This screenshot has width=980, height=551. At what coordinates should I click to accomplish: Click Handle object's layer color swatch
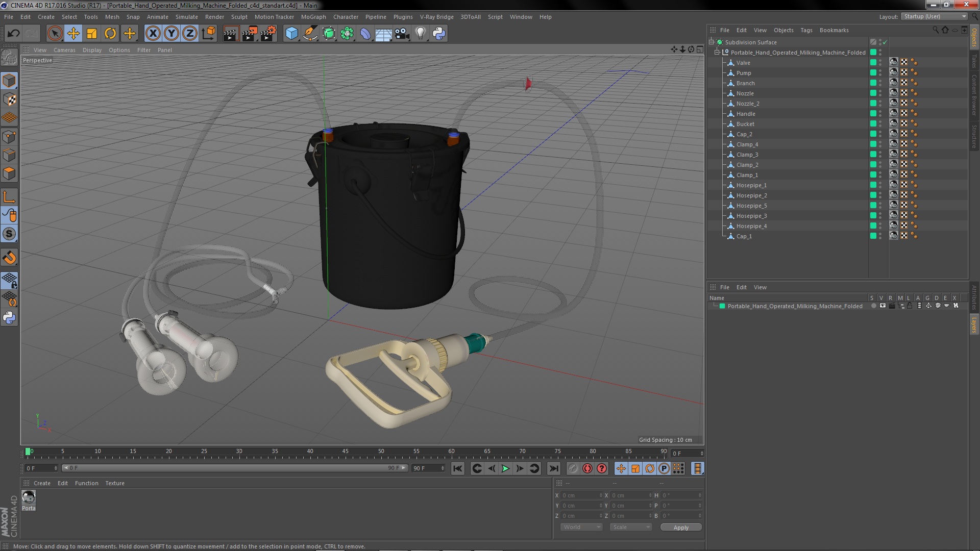click(x=873, y=114)
